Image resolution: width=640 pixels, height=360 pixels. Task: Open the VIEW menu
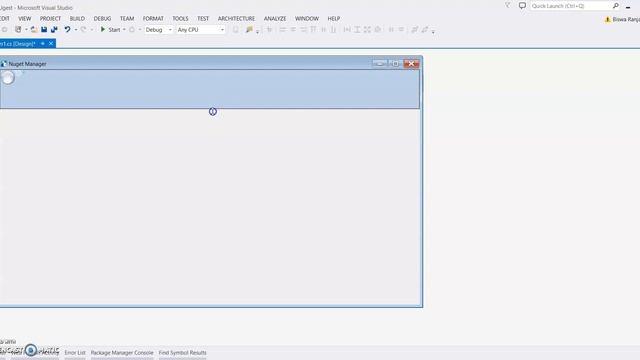point(24,18)
